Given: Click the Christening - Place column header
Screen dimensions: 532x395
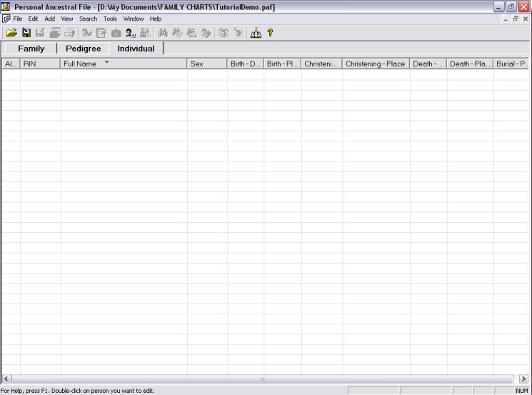Looking at the screenshot, I should click(376, 64).
